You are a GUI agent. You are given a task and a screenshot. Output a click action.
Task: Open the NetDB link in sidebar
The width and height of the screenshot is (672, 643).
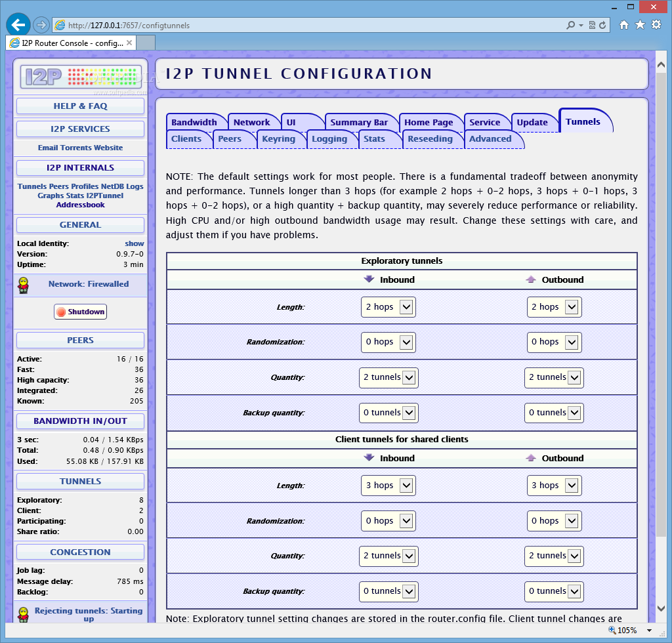[x=113, y=186]
